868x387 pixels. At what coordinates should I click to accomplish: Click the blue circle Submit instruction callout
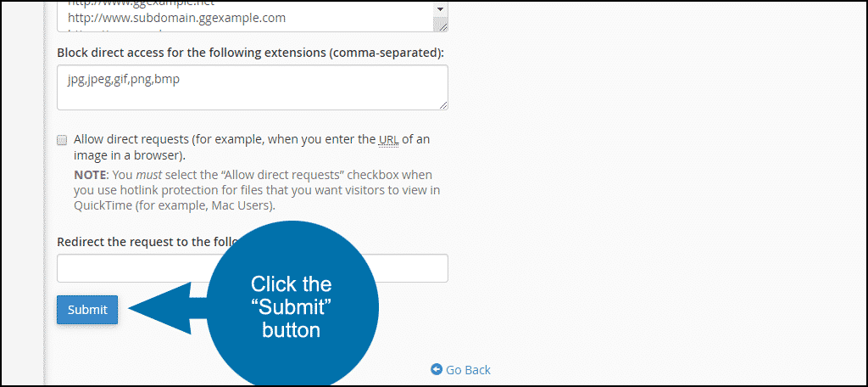292,307
